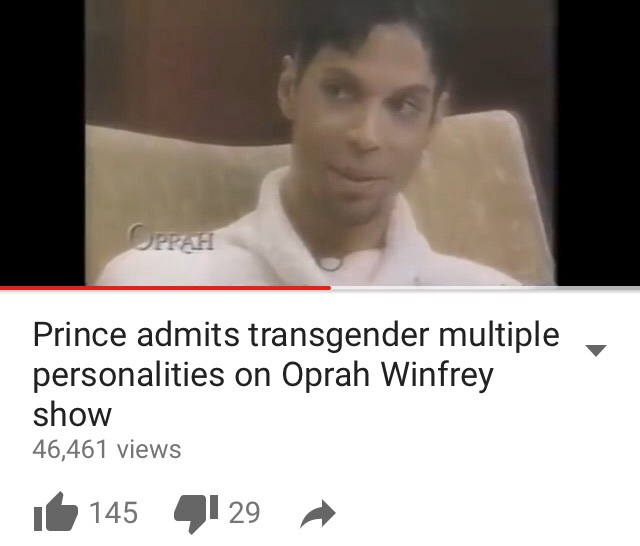Expand the description using the triangle arrow
Screen dimensions: 640x546
point(596,351)
